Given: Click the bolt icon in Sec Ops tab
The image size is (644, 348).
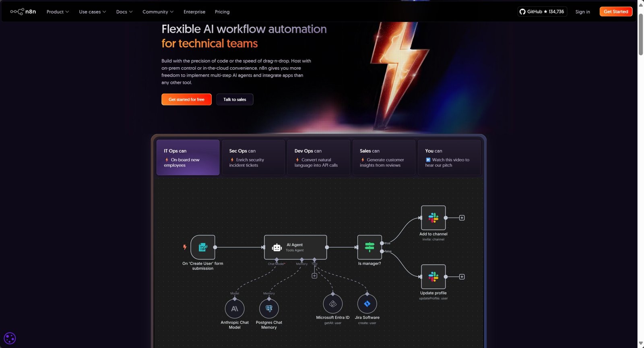Looking at the screenshot, I should pos(232,160).
